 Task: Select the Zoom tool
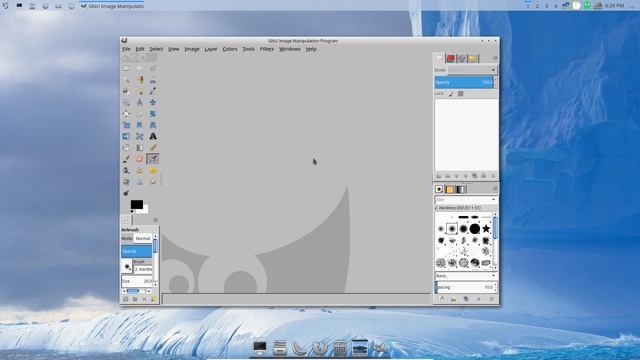[127, 102]
